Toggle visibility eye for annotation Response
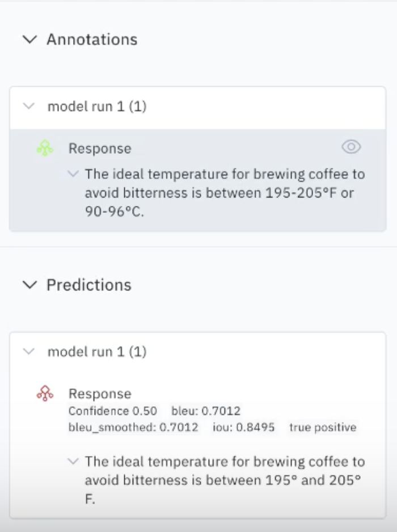Image resolution: width=397 pixels, height=532 pixels. 351,147
